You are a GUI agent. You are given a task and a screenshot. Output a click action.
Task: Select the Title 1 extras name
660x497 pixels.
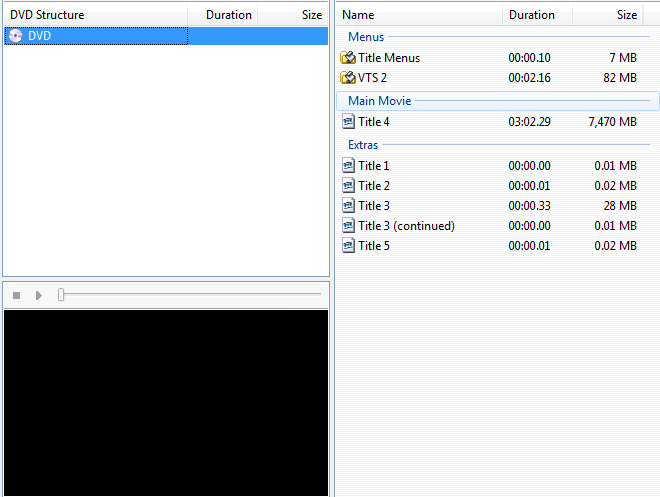tap(374, 165)
